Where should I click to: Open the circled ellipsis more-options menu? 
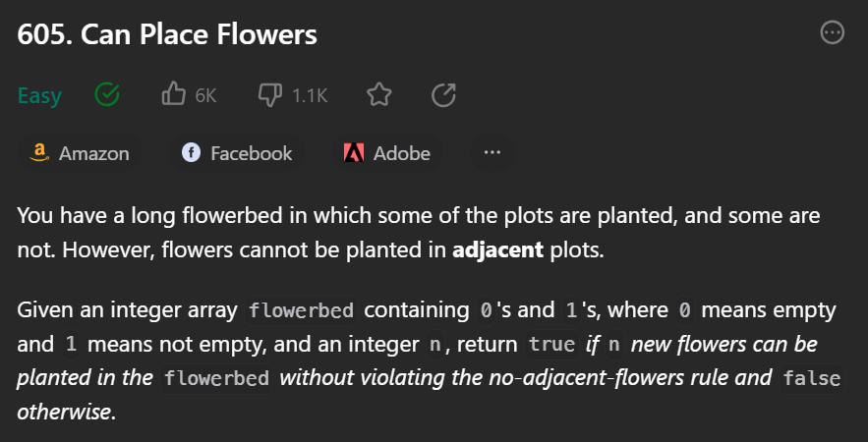pyautogui.click(x=832, y=33)
